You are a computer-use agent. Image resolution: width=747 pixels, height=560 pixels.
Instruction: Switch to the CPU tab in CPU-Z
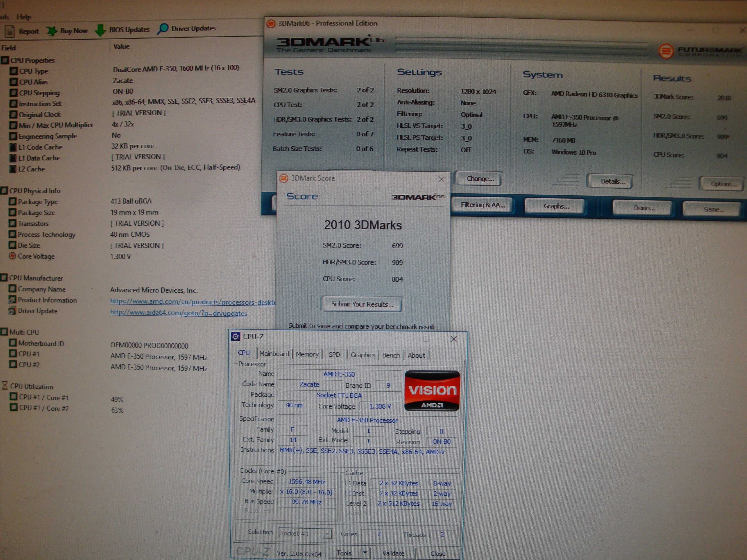(244, 353)
